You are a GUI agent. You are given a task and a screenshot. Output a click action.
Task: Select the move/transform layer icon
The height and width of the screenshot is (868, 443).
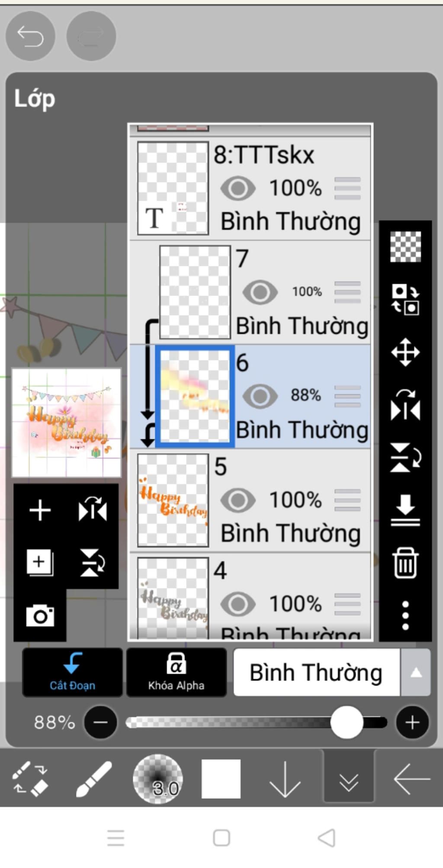[x=405, y=352]
